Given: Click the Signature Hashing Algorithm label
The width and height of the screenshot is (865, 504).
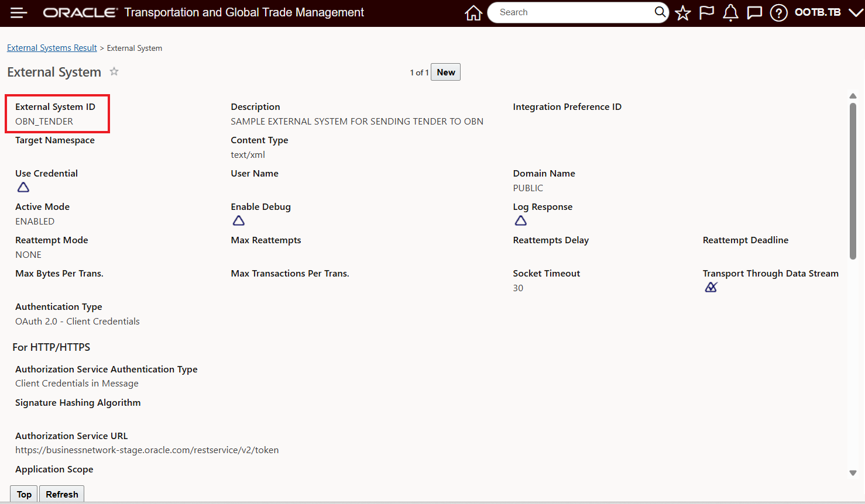Looking at the screenshot, I should click(x=78, y=403).
